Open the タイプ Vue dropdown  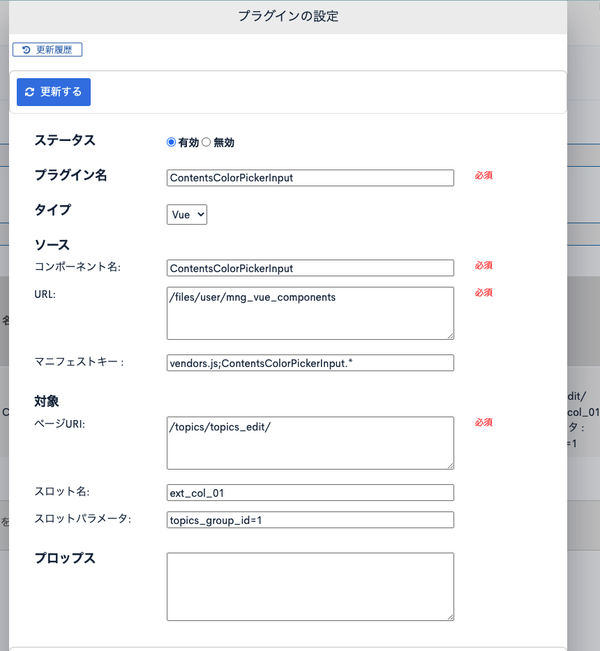tap(187, 215)
